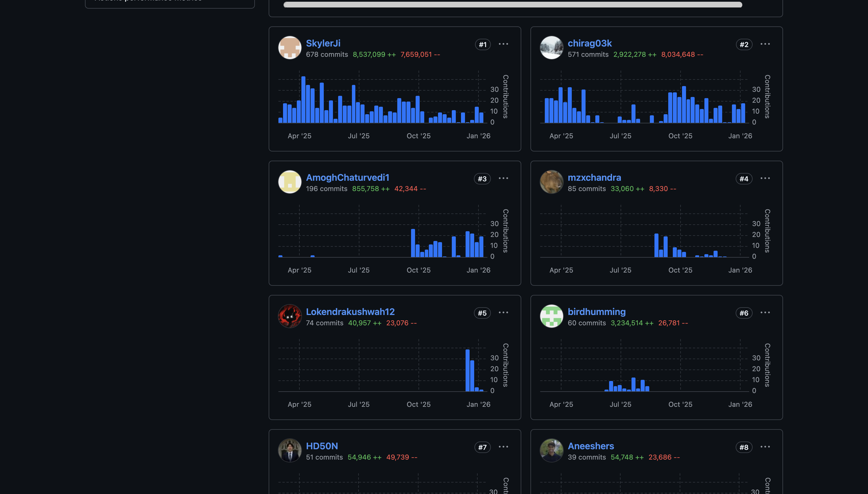Open Aneeshers' three-dot options menu
This screenshot has height=494, width=868.
point(765,447)
